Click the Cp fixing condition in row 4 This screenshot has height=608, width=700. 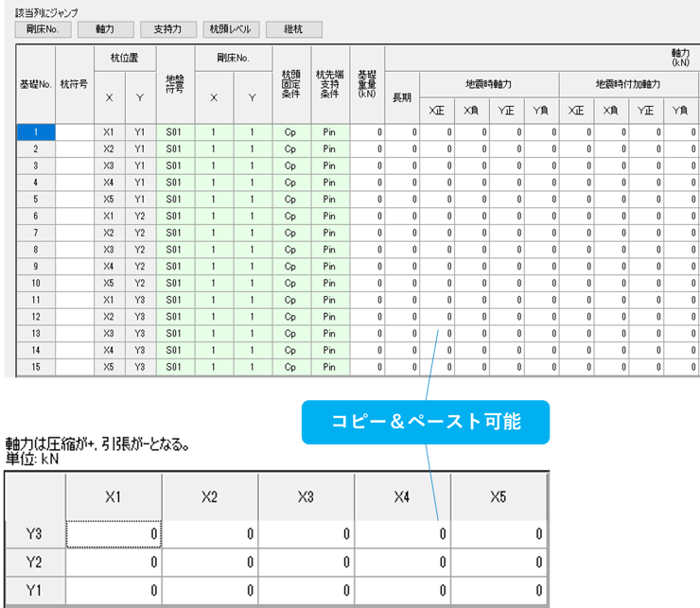pyautogui.click(x=291, y=182)
